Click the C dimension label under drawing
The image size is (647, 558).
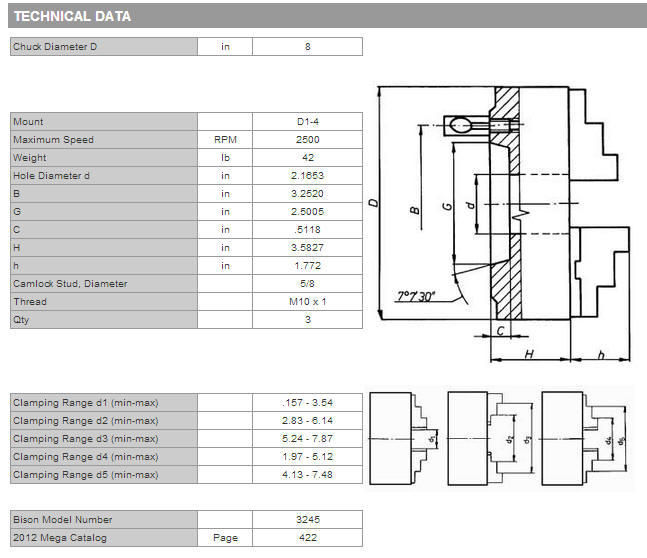[x=501, y=330]
